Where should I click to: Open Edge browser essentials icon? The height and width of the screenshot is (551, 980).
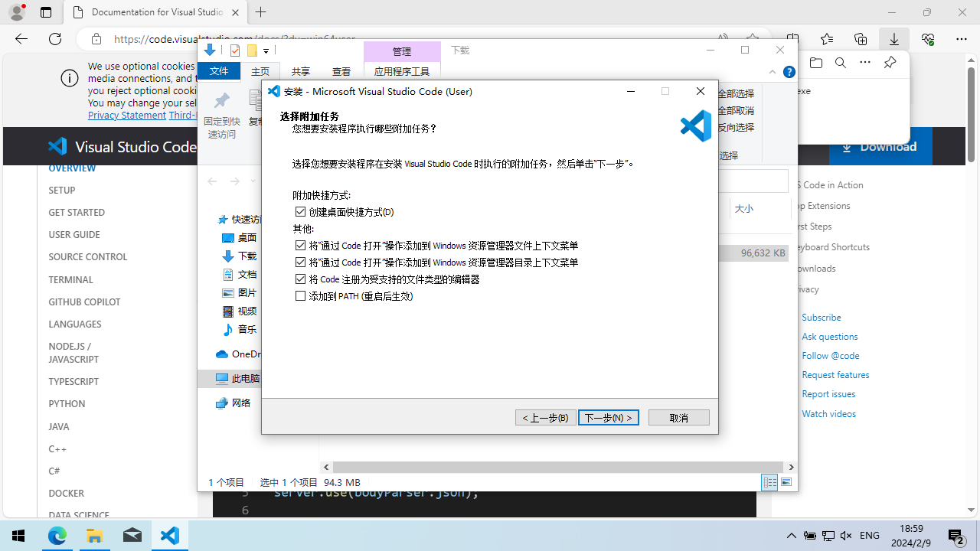click(928, 39)
